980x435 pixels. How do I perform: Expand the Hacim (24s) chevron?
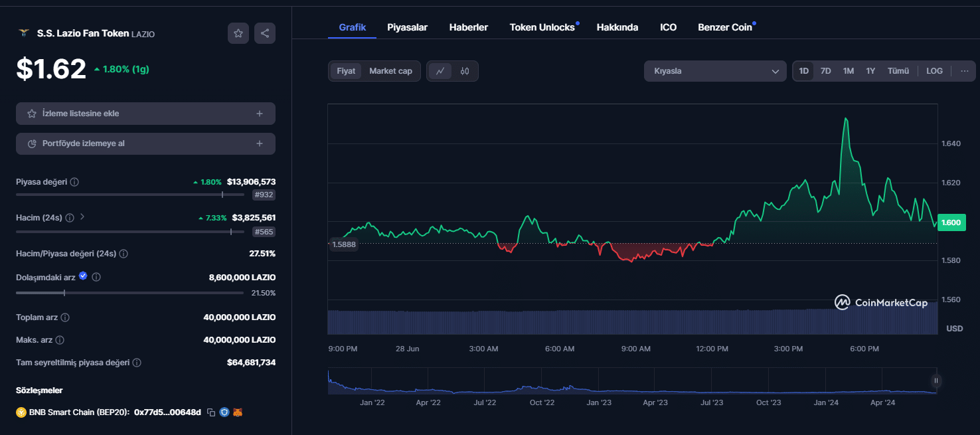(x=82, y=217)
